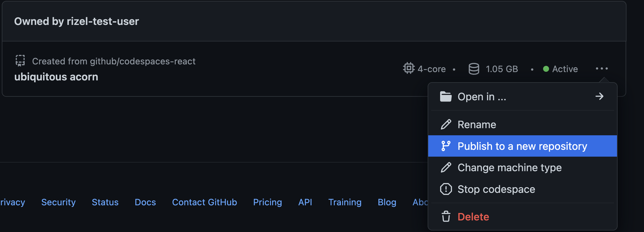Open the ubiquitous acorn codespace
644x232 pixels.
click(56, 77)
